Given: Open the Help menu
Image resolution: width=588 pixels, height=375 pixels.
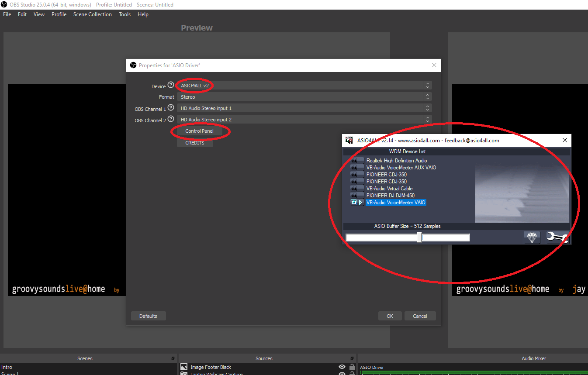Looking at the screenshot, I should click(143, 14).
